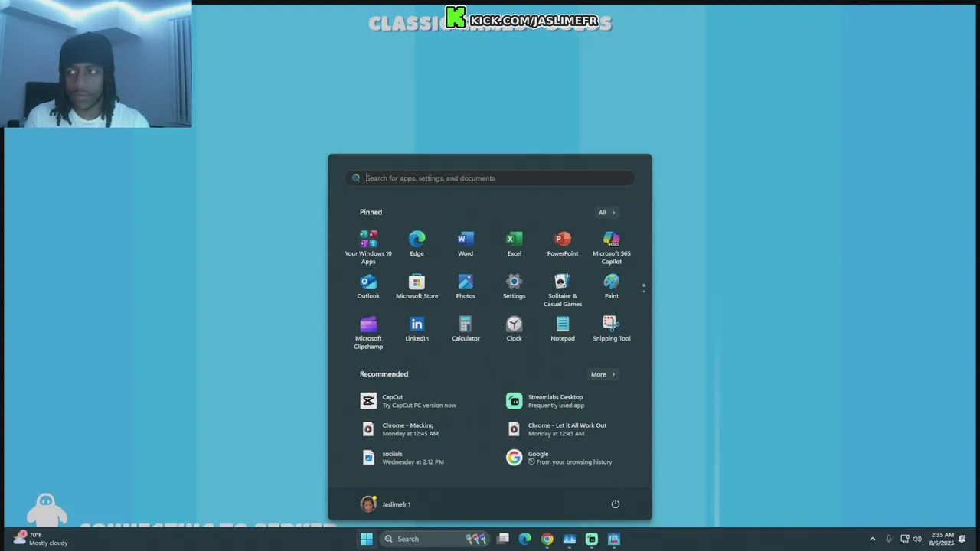Viewport: 980px width, 551px height.
Task: Show hidden system tray icons
Action: coord(872,539)
